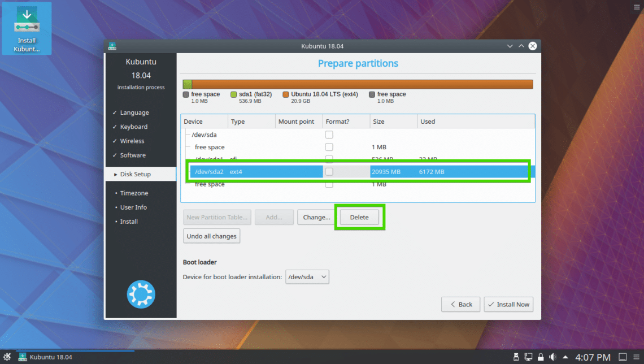Image resolution: width=644 pixels, height=364 pixels.
Task: Click the Add... button
Action: tap(274, 218)
